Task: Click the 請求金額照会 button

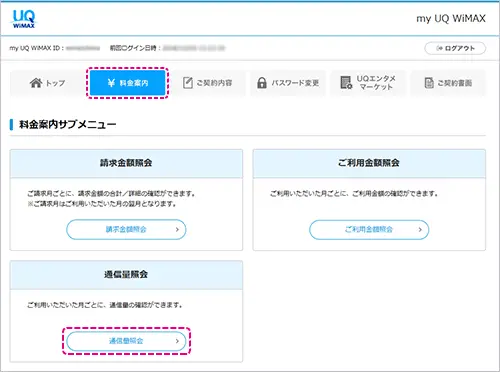Action: click(126, 229)
